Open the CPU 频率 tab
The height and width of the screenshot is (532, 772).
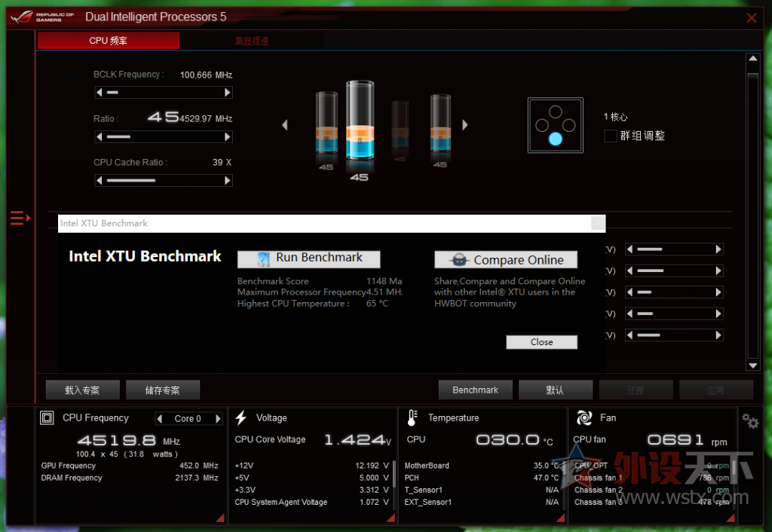click(109, 41)
